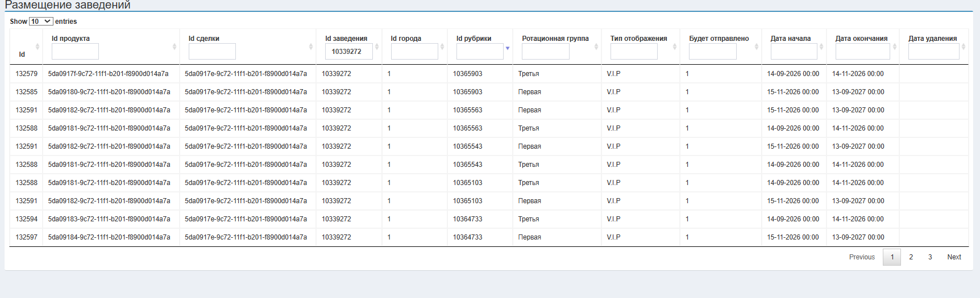Go to page 3 of results
The height and width of the screenshot is (298, 980).
pos(930,257)
